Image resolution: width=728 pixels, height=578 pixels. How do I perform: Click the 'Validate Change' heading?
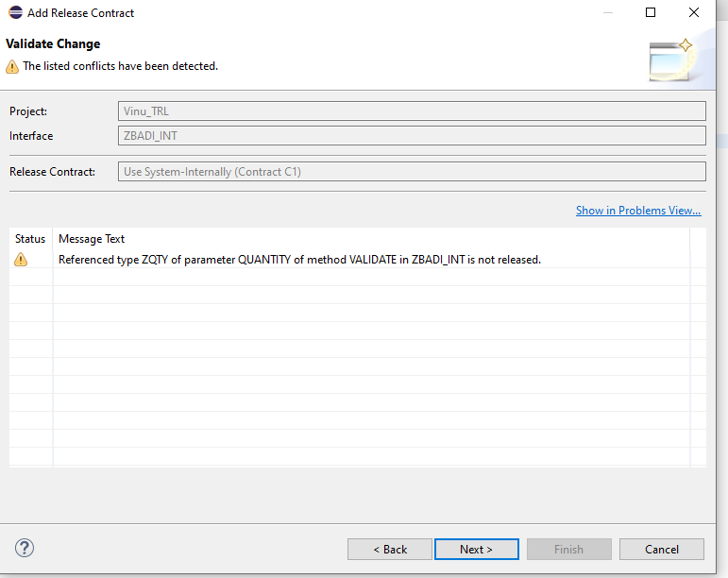point(53,43)
